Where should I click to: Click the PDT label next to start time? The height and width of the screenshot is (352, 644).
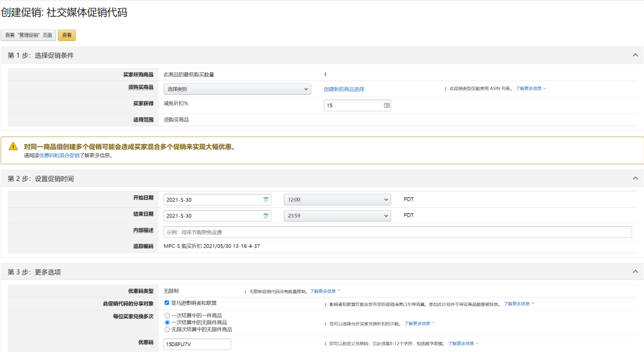pyautogui.click(x=408, y=199)
